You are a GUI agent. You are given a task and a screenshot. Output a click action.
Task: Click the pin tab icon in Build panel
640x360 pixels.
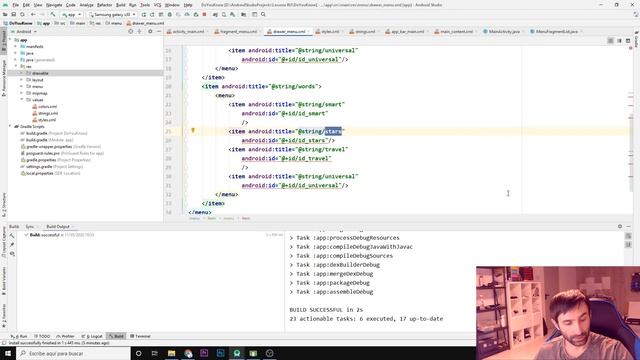[12, 245]
